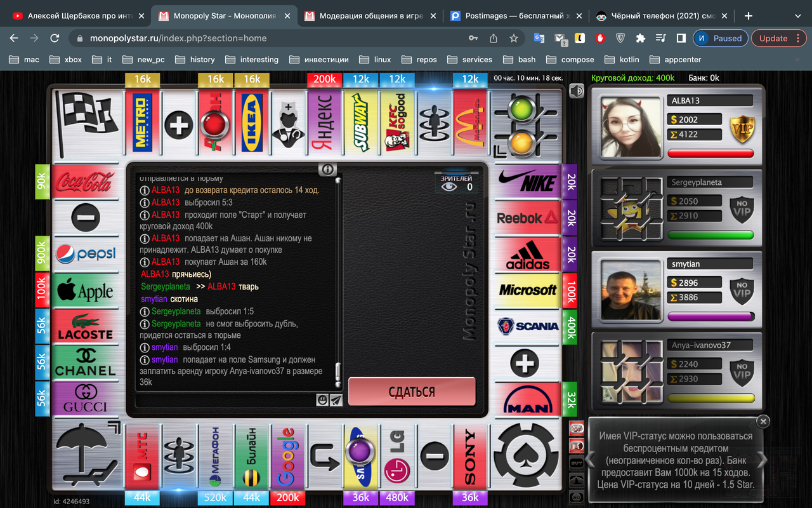Select the LG property cell

click(x=397, y=457)
